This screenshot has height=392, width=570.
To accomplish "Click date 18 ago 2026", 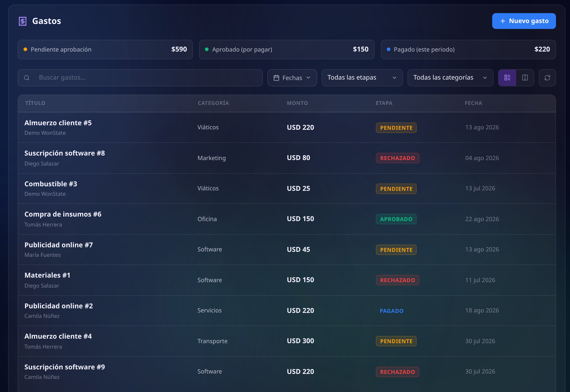I will coord(482,310).
